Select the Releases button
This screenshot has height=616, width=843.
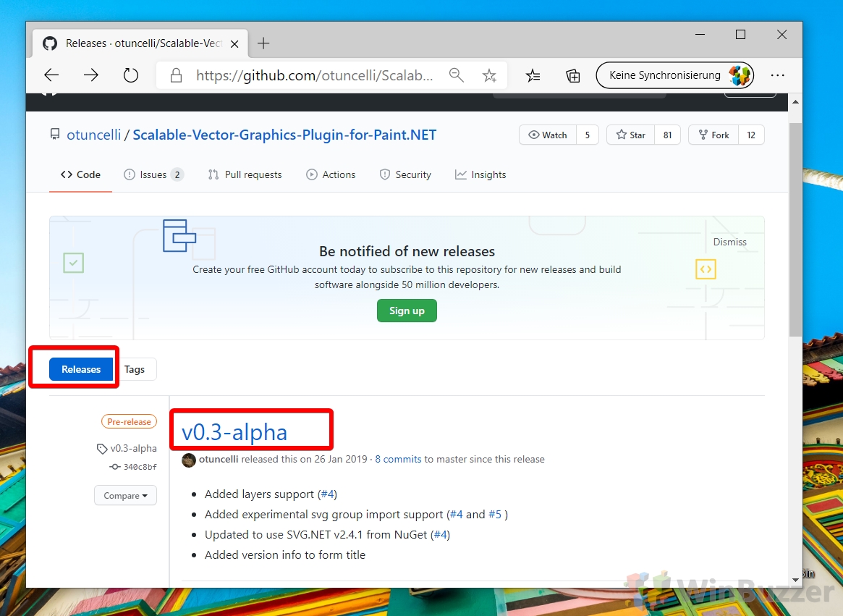click(81, 370)
